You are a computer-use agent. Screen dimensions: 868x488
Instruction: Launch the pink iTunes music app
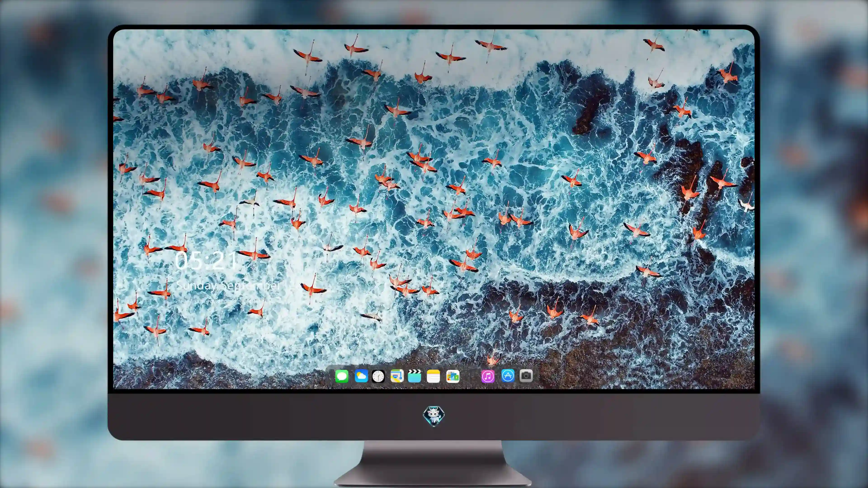tap(488, 376)
